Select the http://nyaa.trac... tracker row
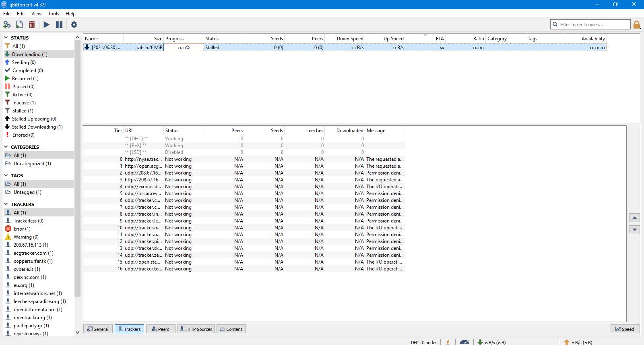Screen dimensions: 644x345 tap(244, 159)
